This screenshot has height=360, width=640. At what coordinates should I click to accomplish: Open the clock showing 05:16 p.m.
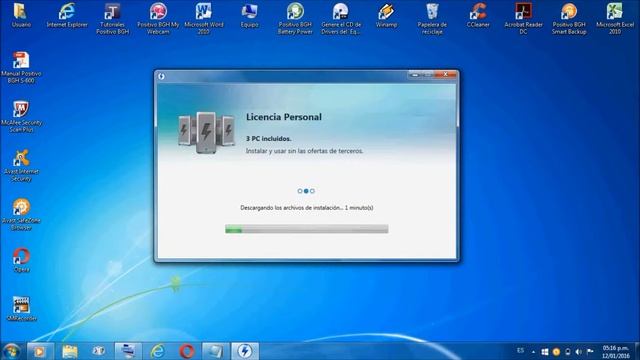(x=616, y=352)
